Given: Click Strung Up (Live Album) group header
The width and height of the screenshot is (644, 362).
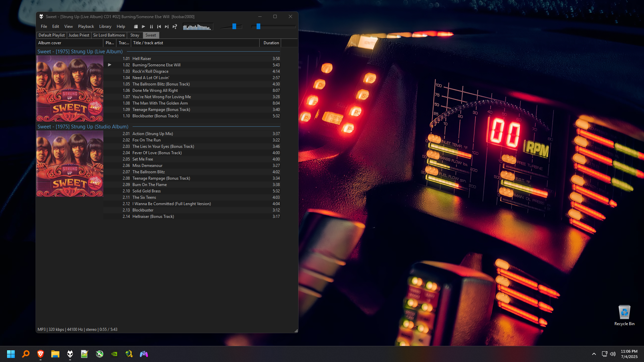Looking at the screenshot, I should 80,52.
